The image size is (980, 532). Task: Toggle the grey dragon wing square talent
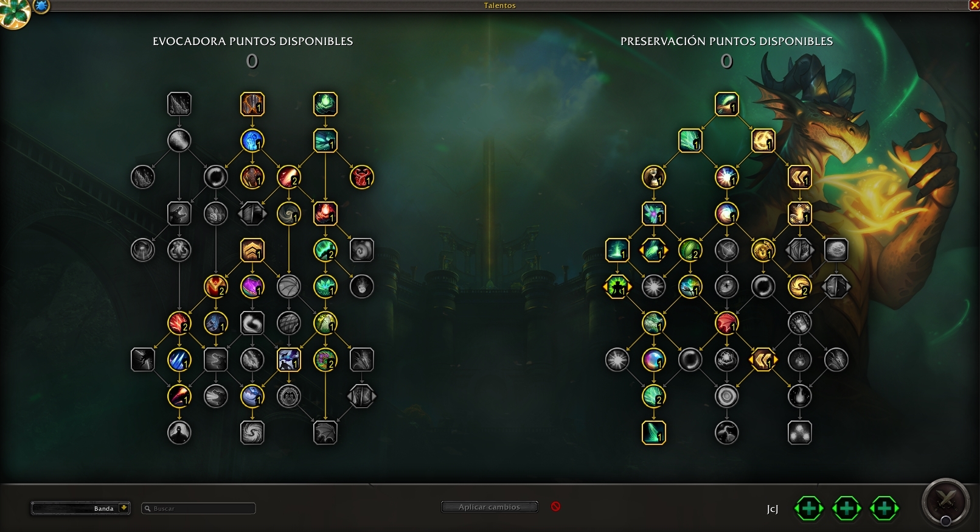(x=325, y=433)
